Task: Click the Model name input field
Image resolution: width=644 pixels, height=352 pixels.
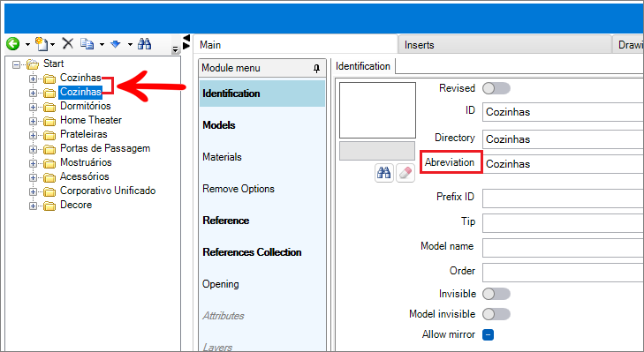Action: pyautogui.click(x=563, y=248)
